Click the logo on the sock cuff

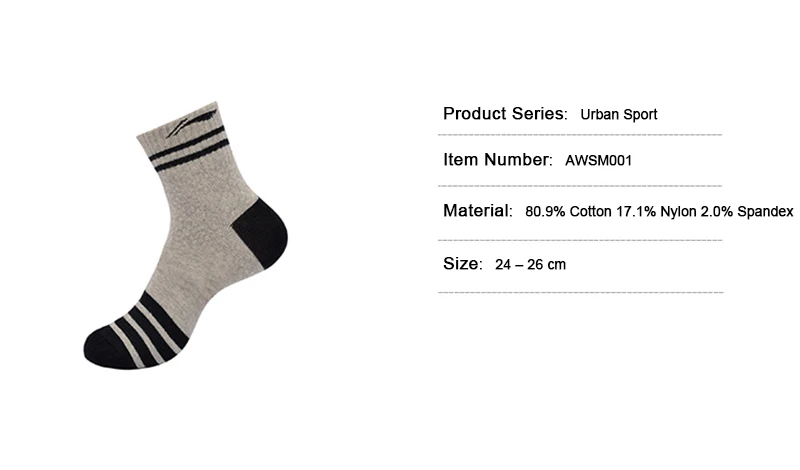191,123
